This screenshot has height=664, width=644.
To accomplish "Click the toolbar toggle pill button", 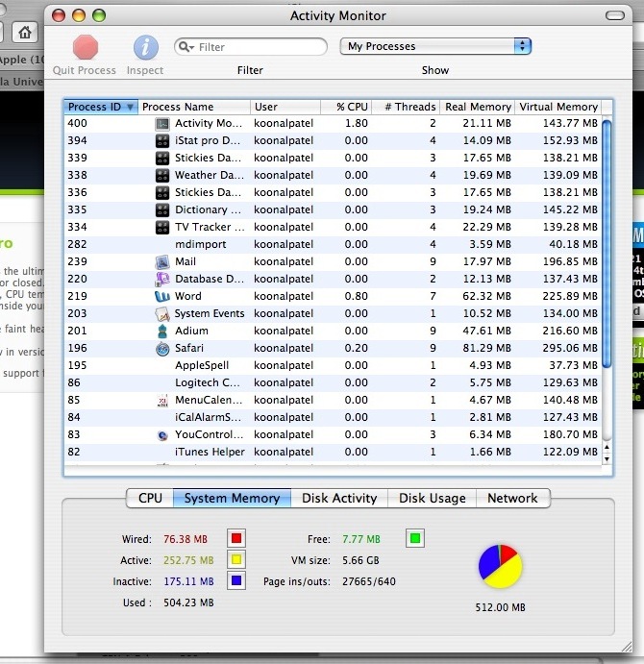I will tap(615, 15).
